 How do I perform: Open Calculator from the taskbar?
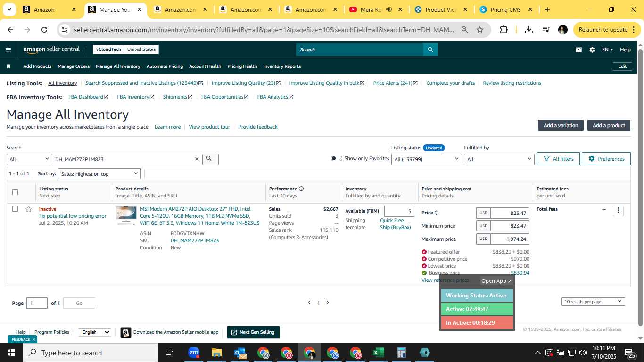click(401, 353)
